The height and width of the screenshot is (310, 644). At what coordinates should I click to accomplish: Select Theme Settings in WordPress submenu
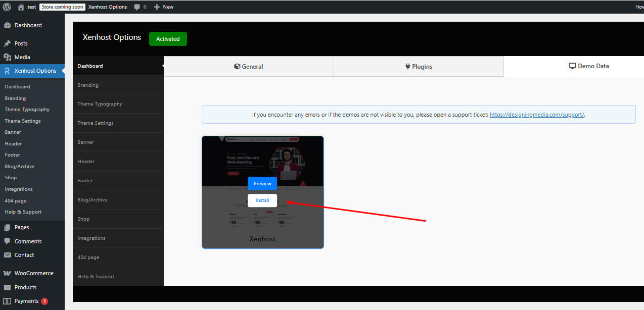23,121
